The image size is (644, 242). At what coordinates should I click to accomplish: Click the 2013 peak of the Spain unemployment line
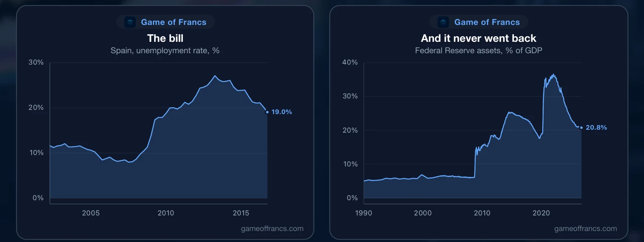click(215, 76)
